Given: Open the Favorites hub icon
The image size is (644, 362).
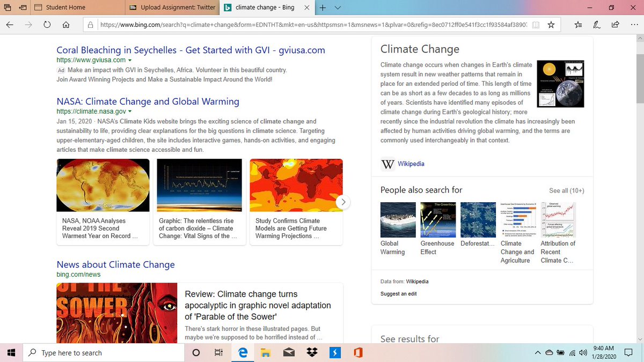Looking at the screenshot, I should coord(579,25).
